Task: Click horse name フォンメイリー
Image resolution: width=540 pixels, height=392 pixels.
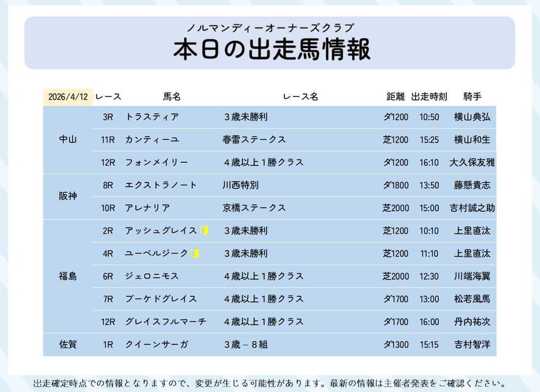Action: tap(156, 162)
